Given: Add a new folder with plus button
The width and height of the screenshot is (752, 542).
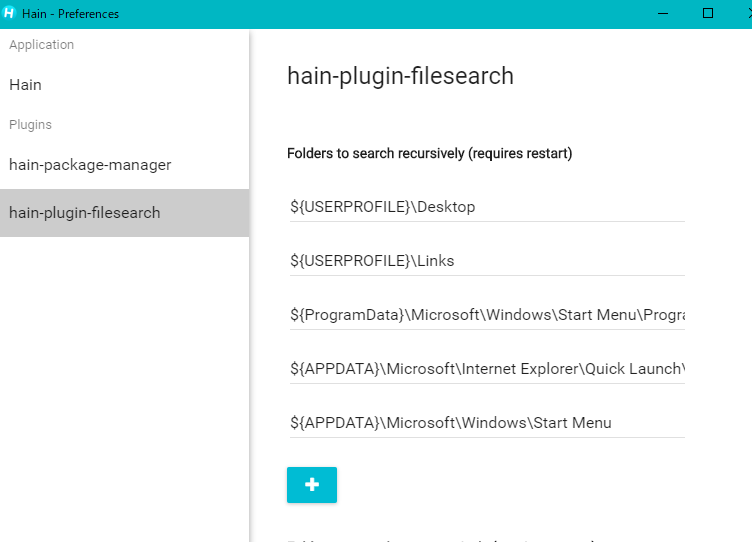Looking at the screenshot, I should pyautogui.click(x=312, y=484).
